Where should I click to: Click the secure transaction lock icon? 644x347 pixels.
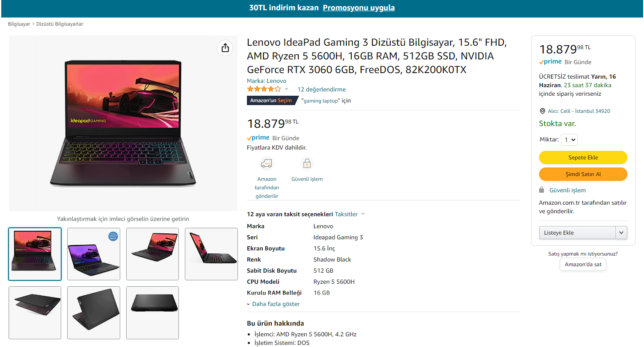click(x=307, y=164)
